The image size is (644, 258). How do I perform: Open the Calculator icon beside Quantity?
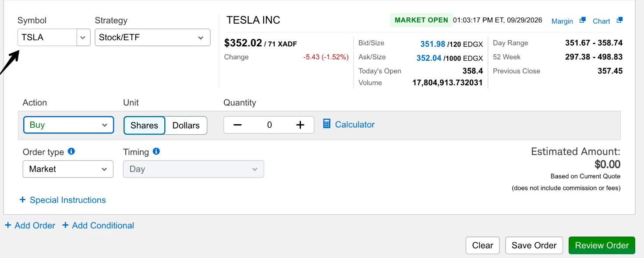coord(326,124)
